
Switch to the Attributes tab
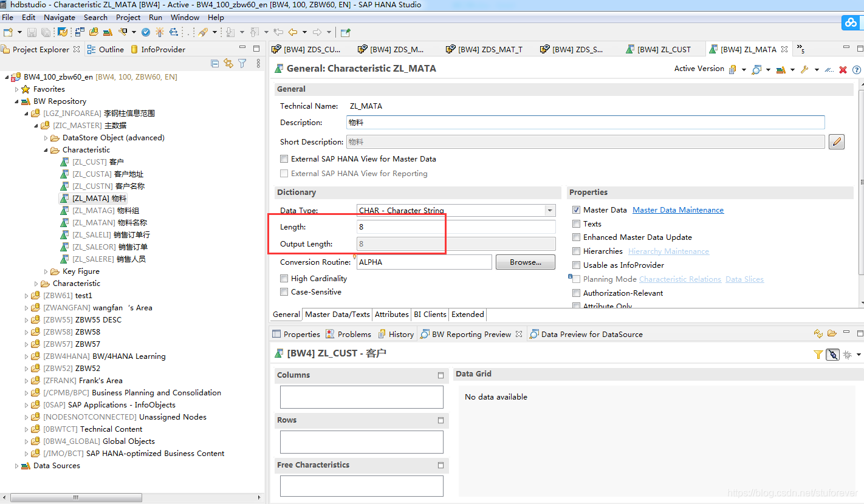pyautogui.click(x=392, y=315)
